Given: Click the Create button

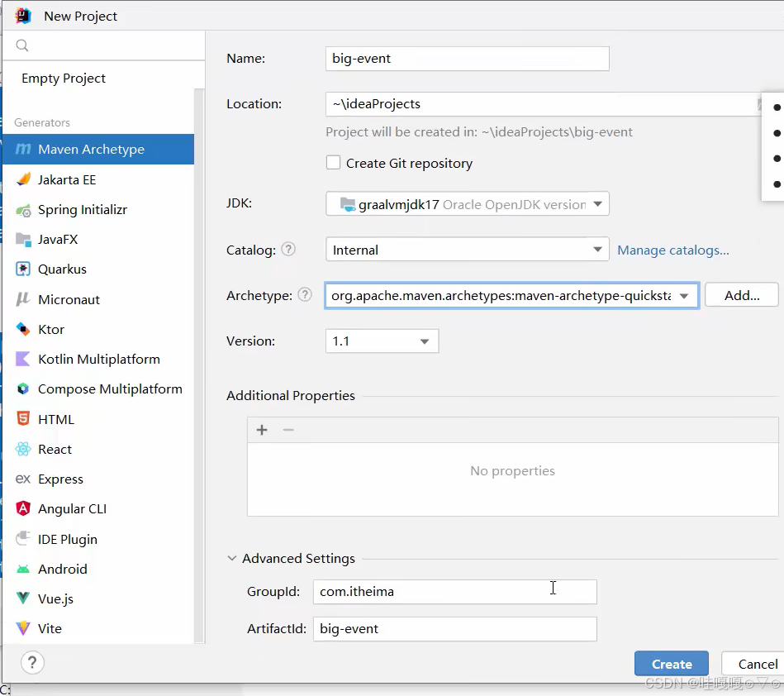Looking at the screenshot, I should coord(672,664).
